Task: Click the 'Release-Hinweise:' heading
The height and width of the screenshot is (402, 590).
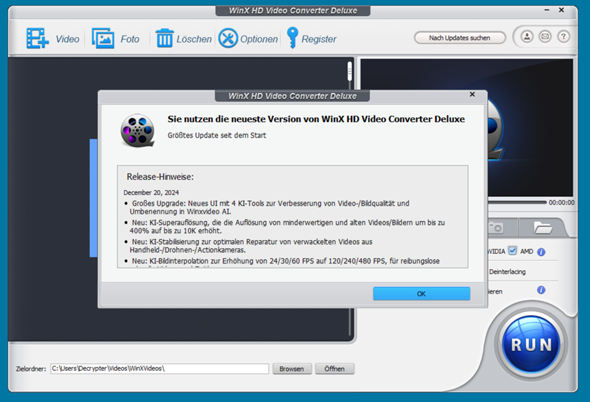Action: coord(160,177)
